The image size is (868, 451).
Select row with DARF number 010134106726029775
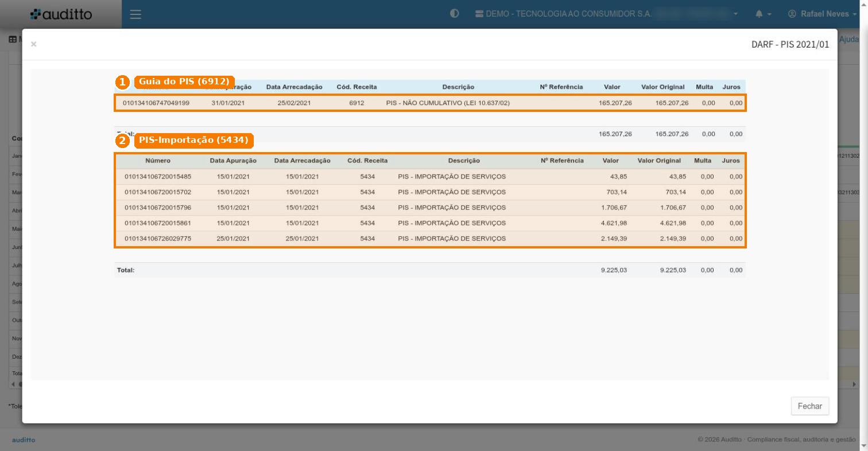430,239
